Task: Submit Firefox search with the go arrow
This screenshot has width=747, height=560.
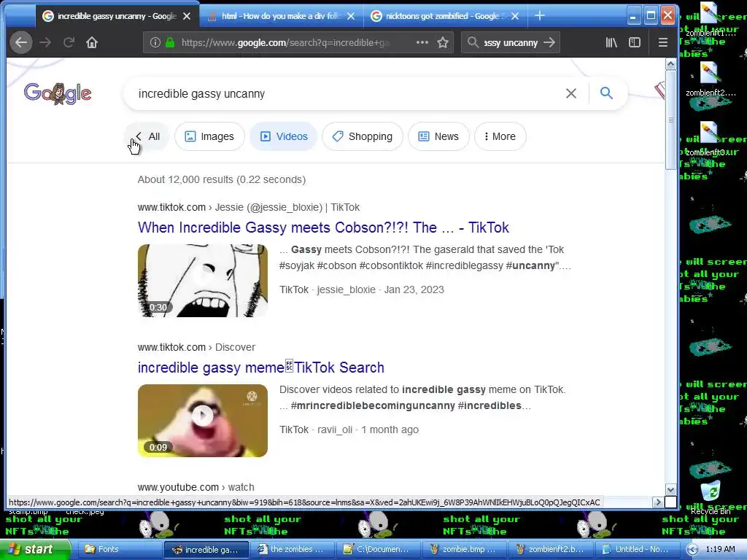Action: pyautogui.click(x=549, y=42)
